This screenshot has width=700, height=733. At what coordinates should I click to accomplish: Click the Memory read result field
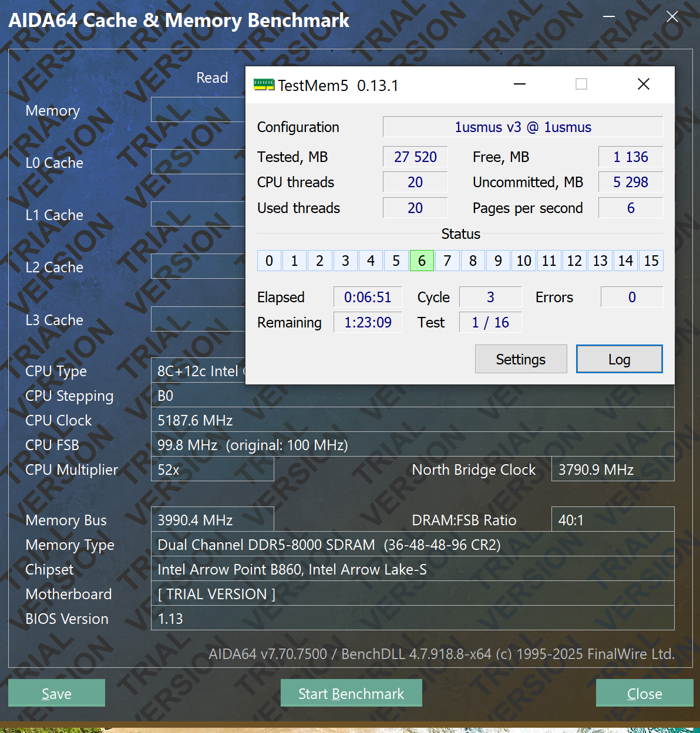coord(198,110)
